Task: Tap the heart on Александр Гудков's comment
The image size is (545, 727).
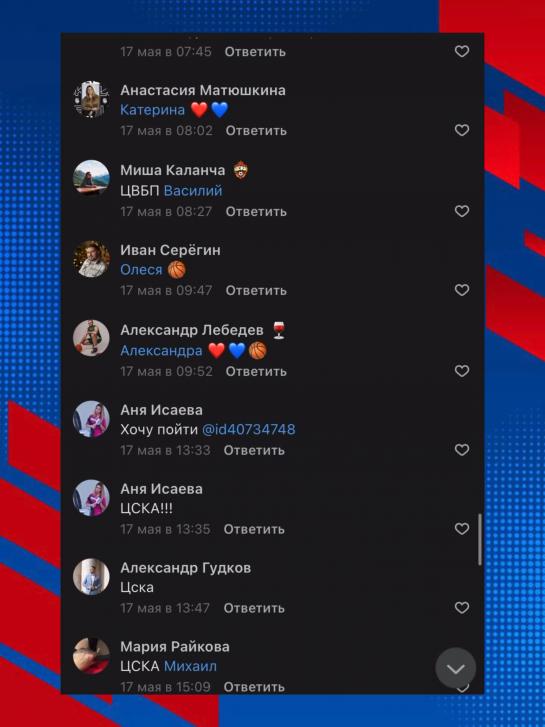Action: pyautogui.click(x=462, y=607)
